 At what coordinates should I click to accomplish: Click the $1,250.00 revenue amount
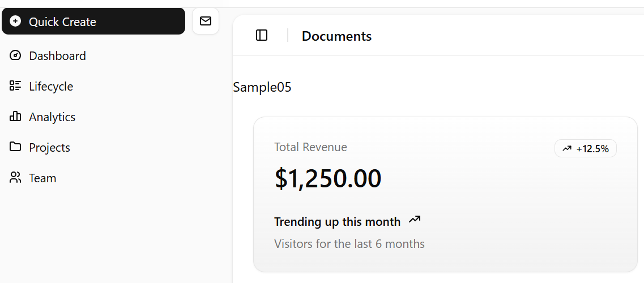328,179
